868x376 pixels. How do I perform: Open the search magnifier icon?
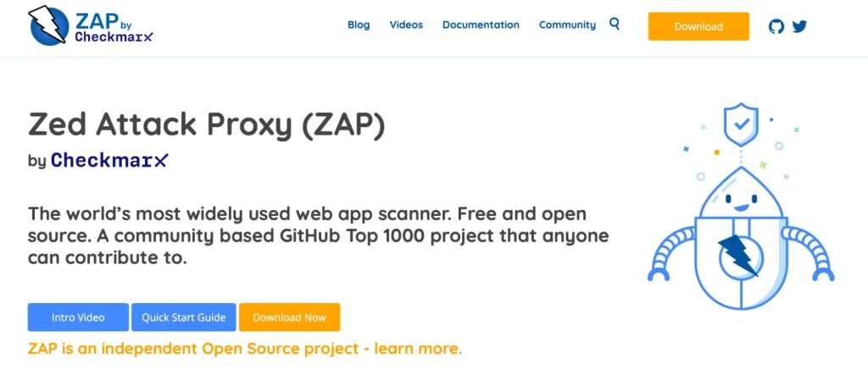614,24
